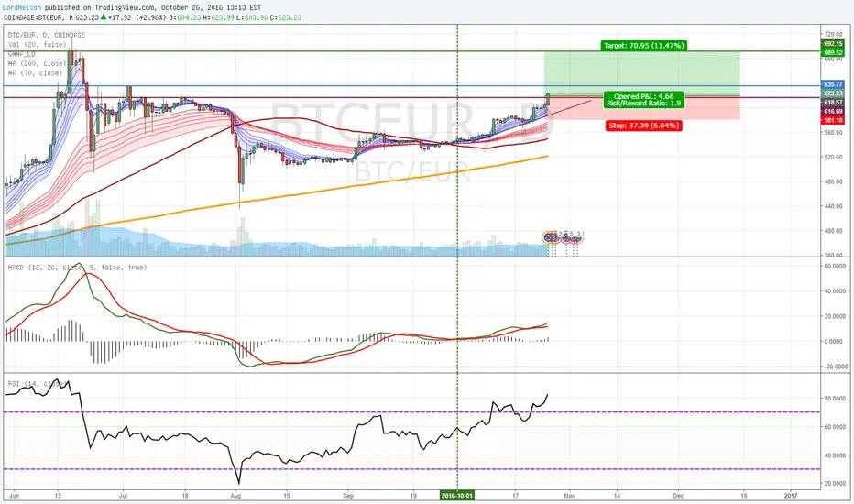Click the 689.52 green price tag

pyautogui.click(x=833, y=52)
